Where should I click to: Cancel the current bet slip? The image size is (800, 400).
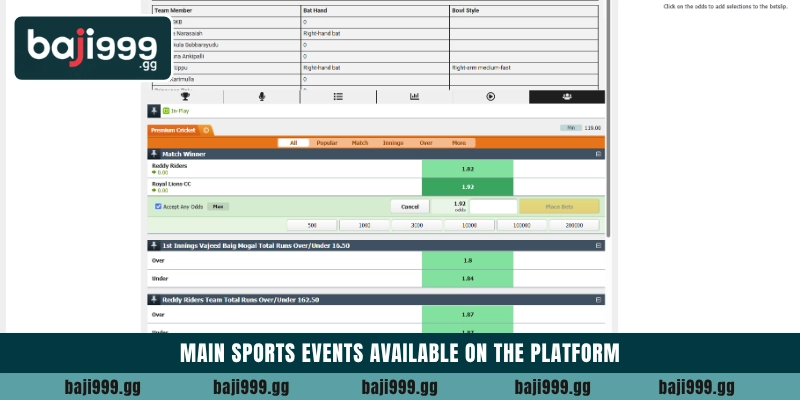tap(410, 207)
